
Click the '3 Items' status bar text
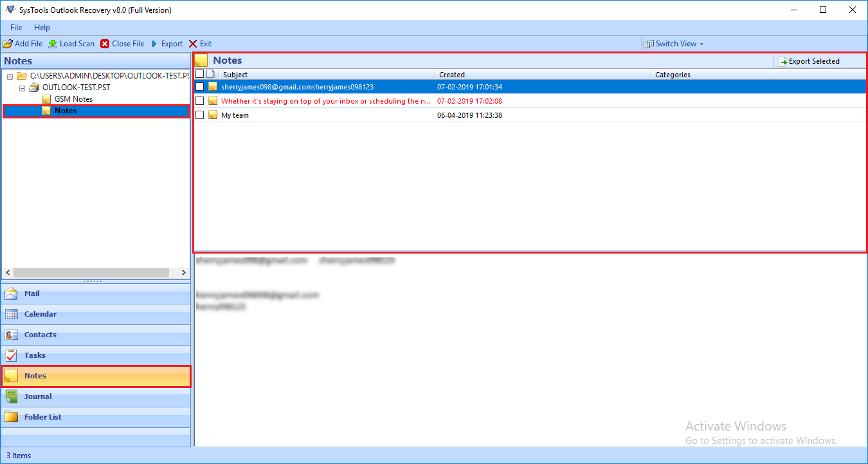(x=19, y=456)
